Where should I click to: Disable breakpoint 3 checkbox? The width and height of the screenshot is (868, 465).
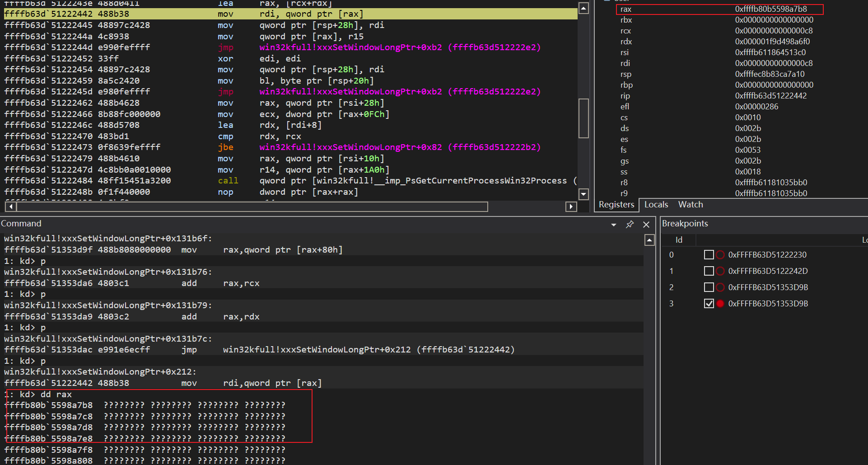click(x=709, y=304)
